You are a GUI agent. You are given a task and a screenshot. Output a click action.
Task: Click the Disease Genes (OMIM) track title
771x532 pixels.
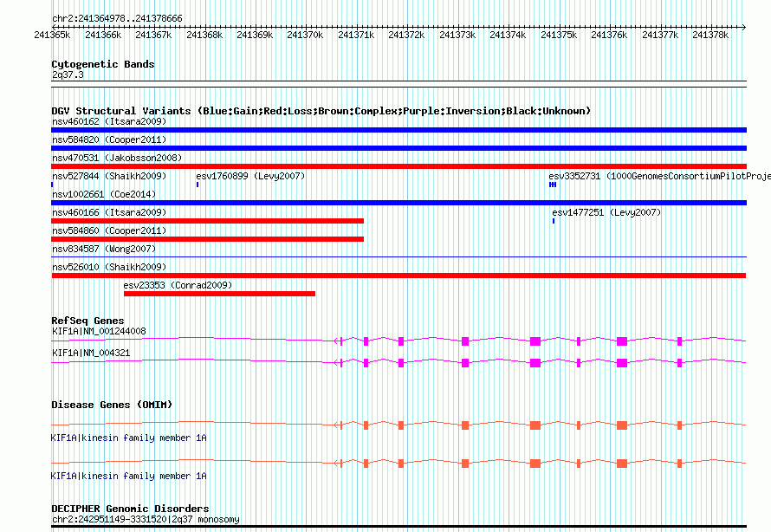click(x=112, y=405)
